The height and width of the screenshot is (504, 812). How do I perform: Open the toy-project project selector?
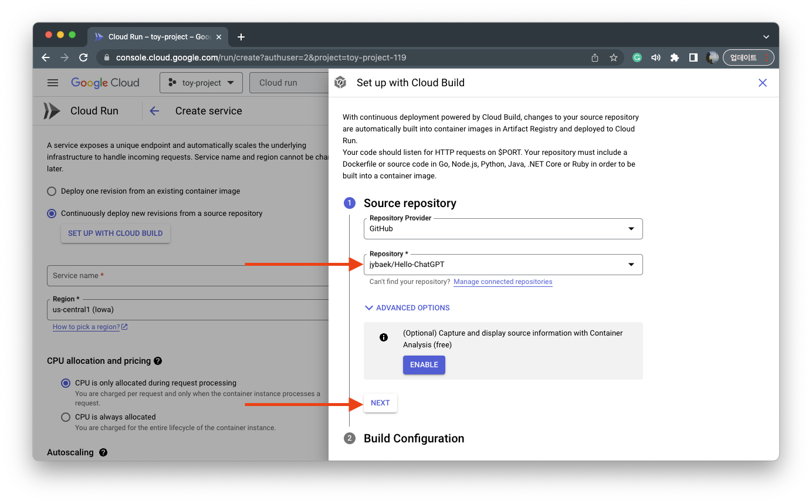(201, 83)
